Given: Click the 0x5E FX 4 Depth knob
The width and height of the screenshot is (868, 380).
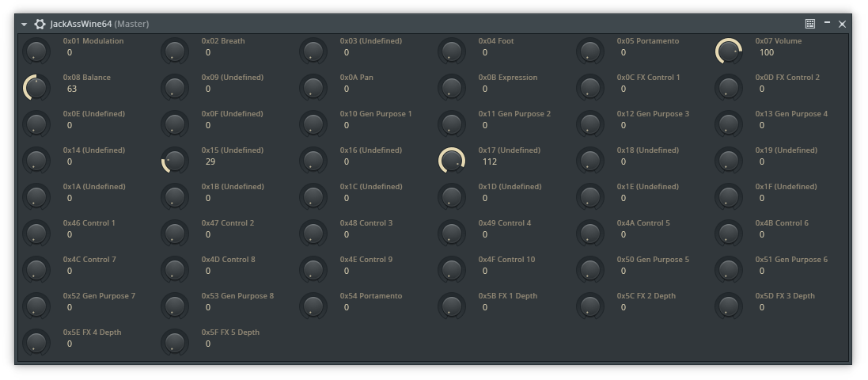Looking at the screenshot, I should (x=36, y=343).
